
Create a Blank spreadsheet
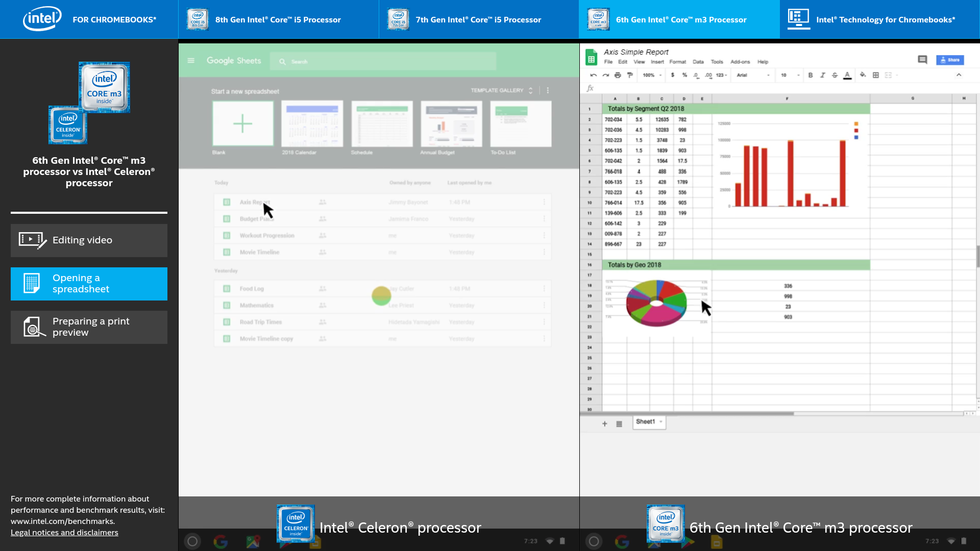[242, 123]
